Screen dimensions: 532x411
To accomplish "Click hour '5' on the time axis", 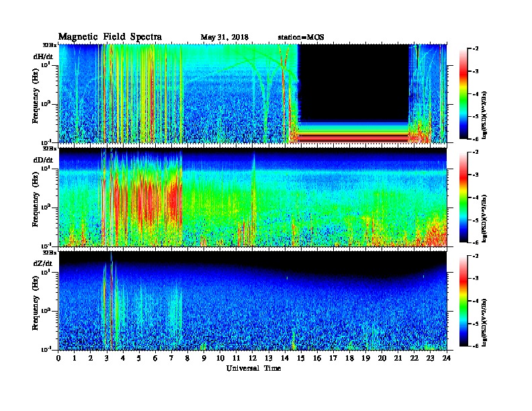I will point(139,358).
